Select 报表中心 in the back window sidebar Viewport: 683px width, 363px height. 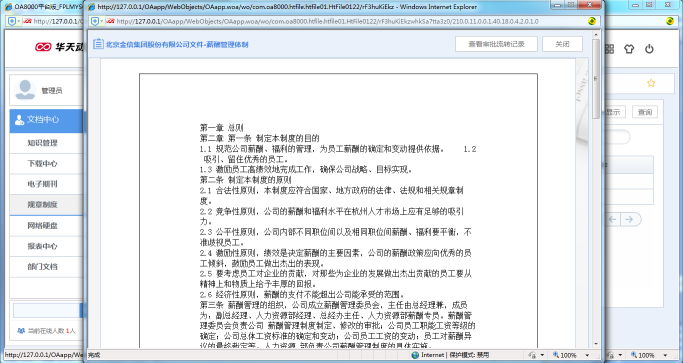[42, 246]
